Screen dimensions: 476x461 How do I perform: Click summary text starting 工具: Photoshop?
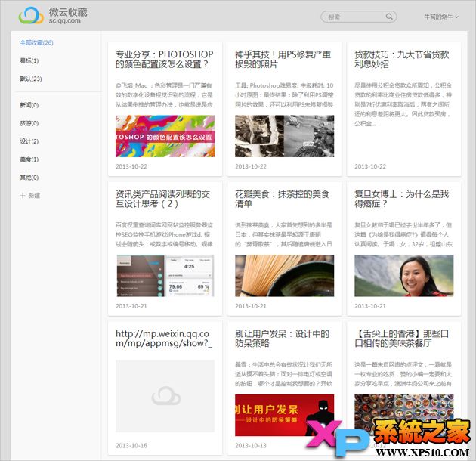[x=284, y=95]
